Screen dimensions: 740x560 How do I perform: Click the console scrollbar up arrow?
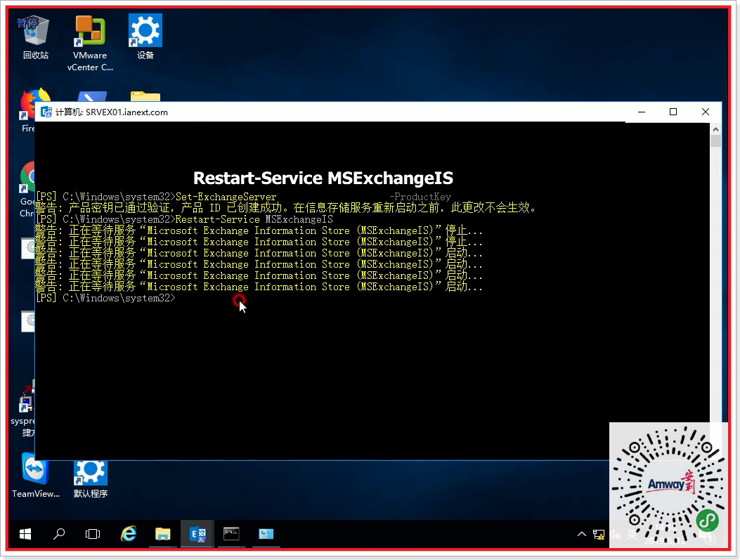tap(715, 129)
